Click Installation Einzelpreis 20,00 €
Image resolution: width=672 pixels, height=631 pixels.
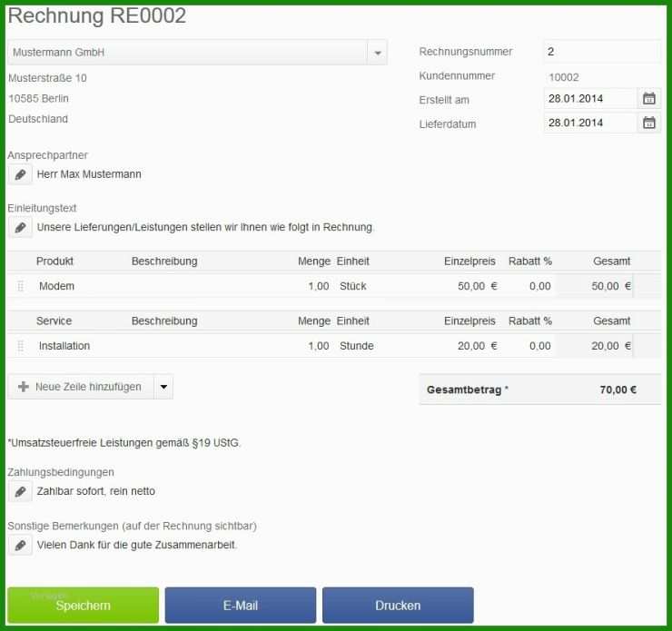[x=477, y=346]
